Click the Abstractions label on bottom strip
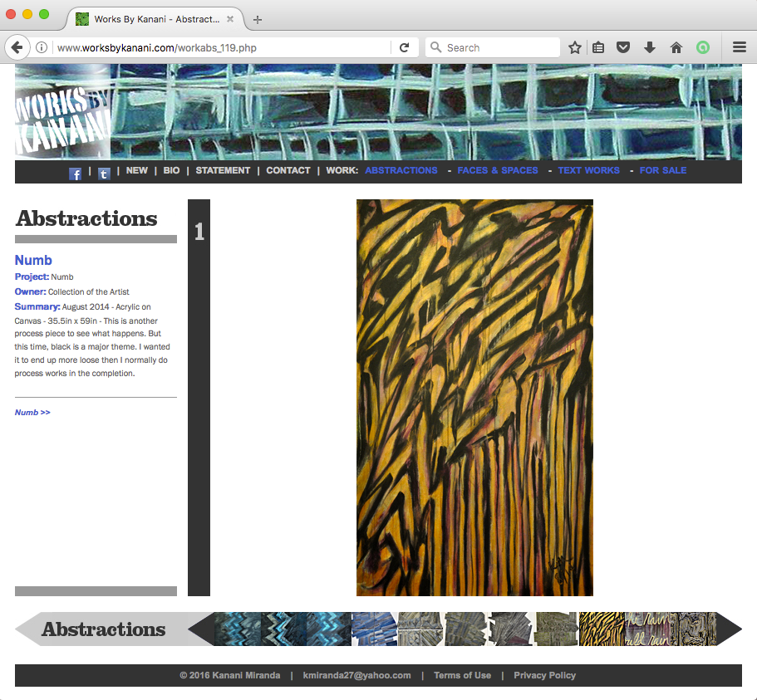This screenshot has width=757, height=700. tap(103, 629)
